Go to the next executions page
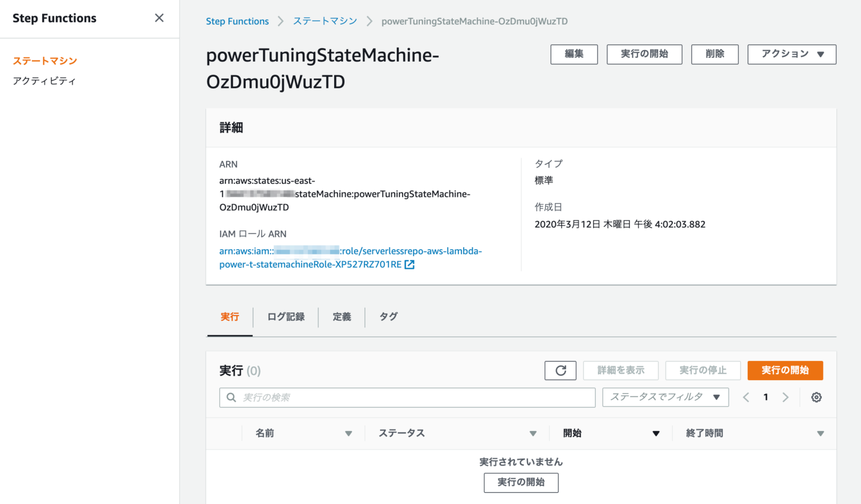The width and height of the screenshot is (861, 504). coord(785,397)
